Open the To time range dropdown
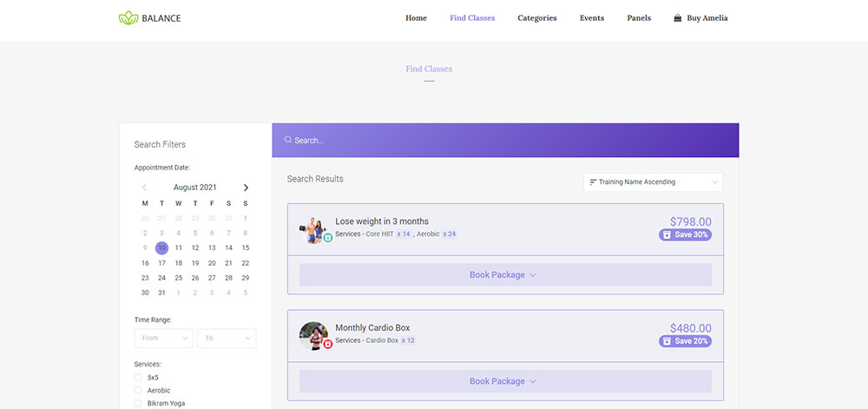 pos(227,338)
